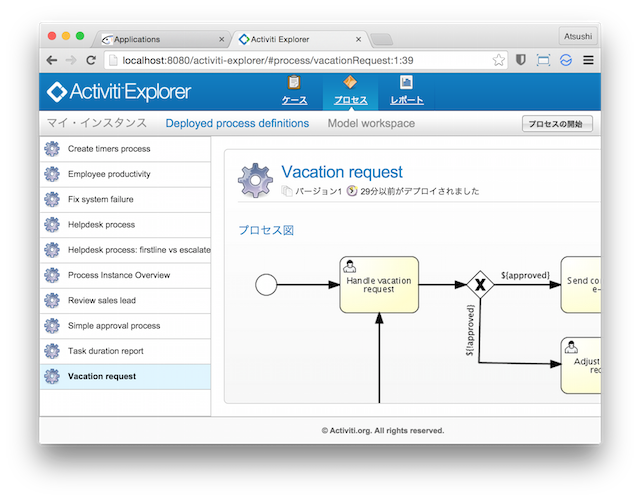Click the Atsushi profile button
This screenshot has height=500, width=640.
(x=580, y=38)
